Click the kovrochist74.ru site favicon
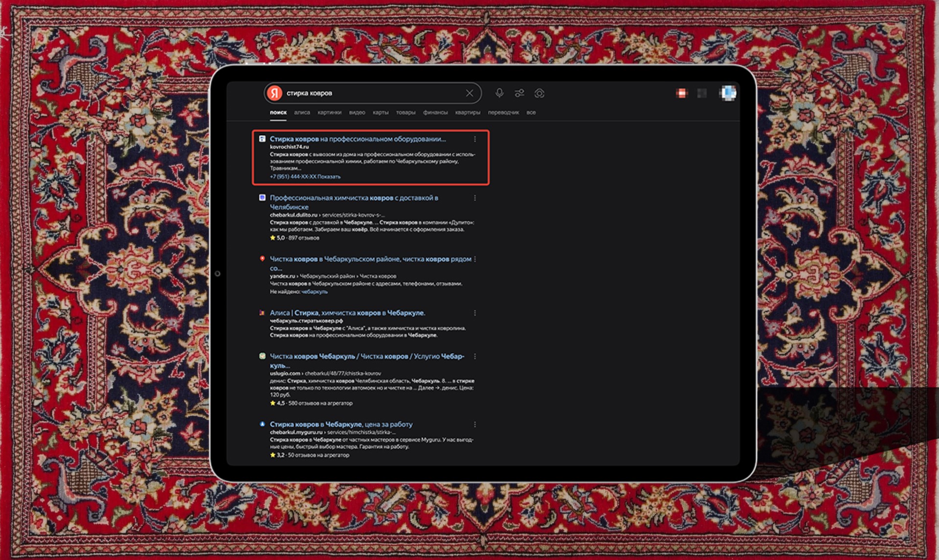939x560 pixels. 262,139
